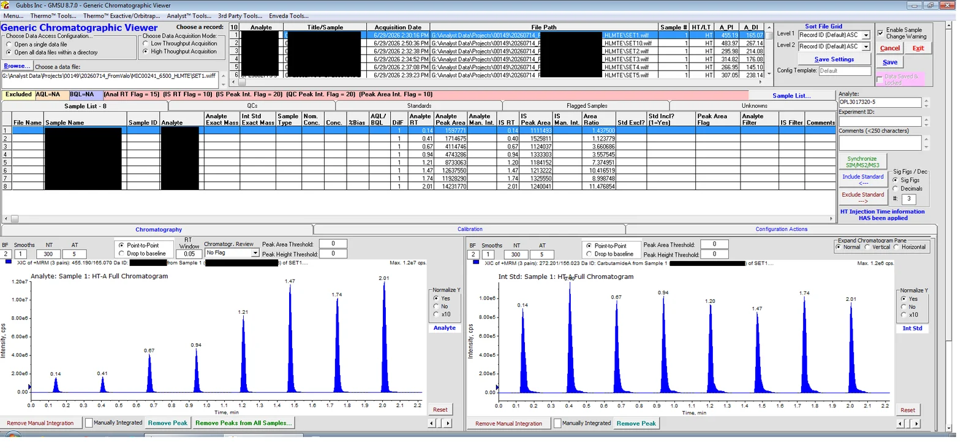The width and height of the screenshot is (980, 448).
Task: Select the Flagged Samples tab
Action: point(586,105)
